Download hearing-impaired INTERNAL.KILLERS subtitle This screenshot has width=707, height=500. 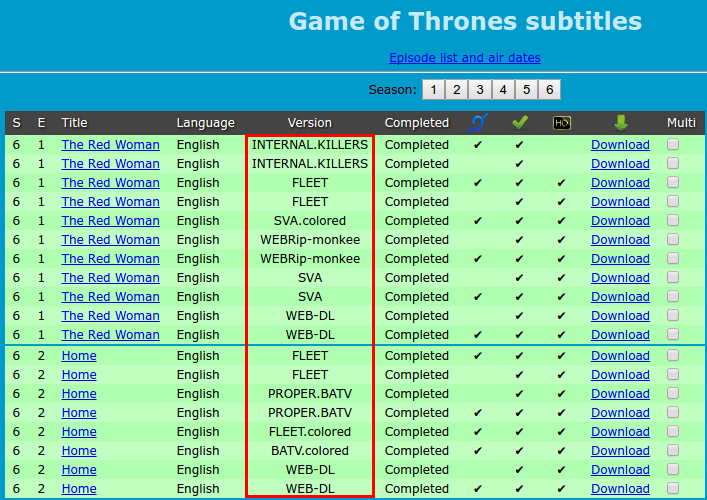(620, 145)
